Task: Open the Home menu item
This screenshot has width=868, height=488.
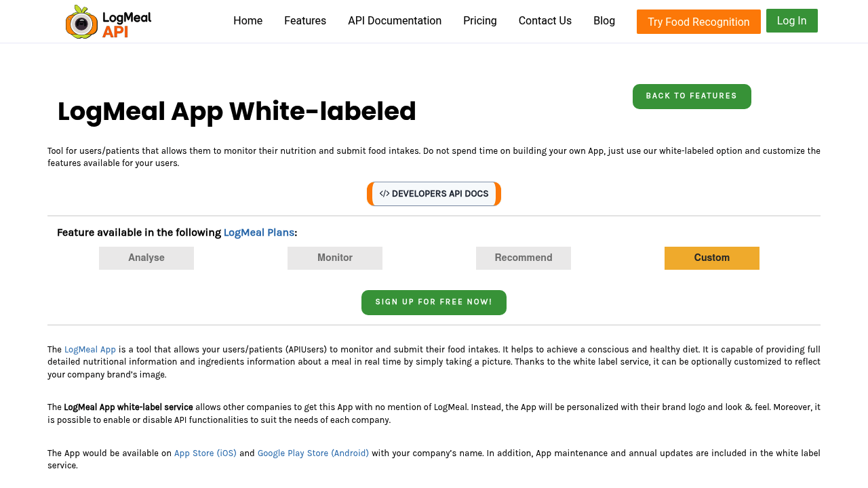Action: click(x=248, y=21)
